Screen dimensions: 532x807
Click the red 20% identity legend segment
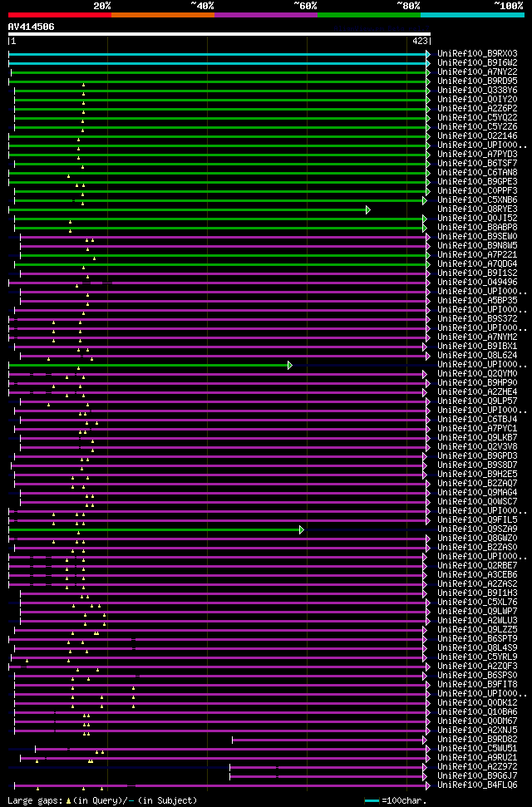point(60,15)
